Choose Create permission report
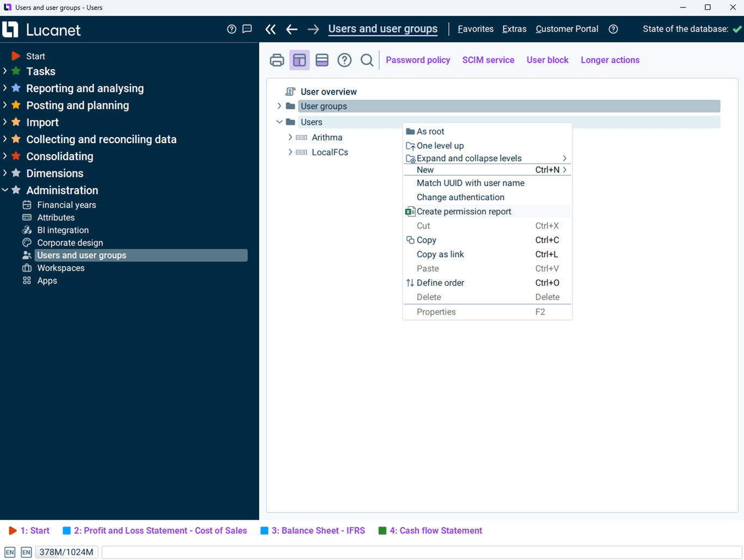 coord(487,211)
